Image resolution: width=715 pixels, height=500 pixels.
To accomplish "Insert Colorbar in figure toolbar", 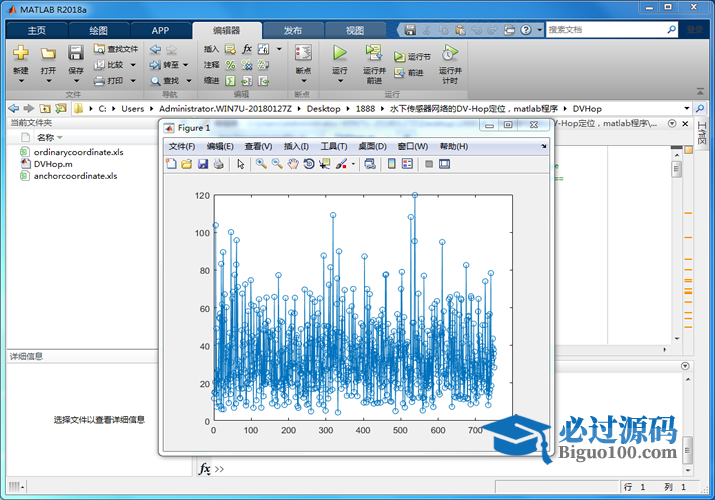I will [x=391, y=164].
